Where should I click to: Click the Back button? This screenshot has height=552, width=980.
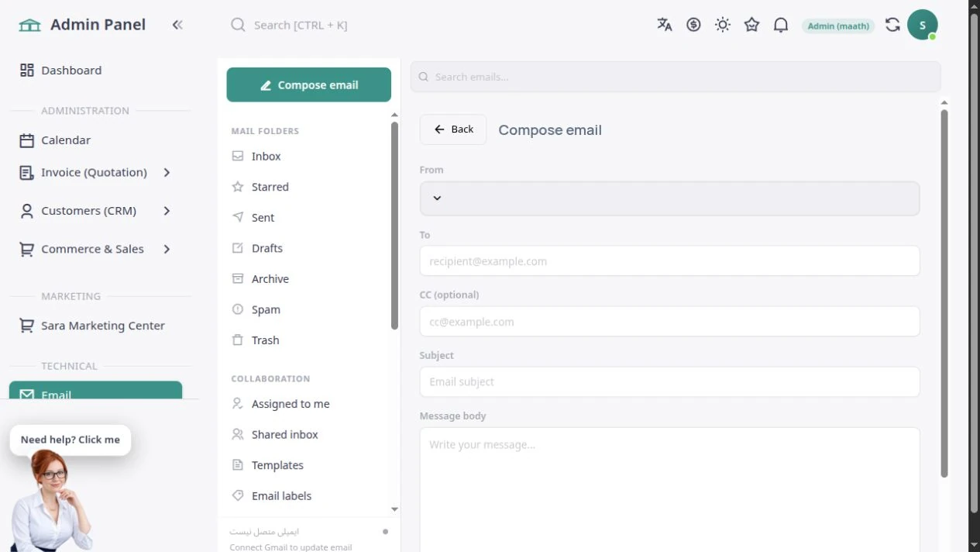(x=453, y=129)
